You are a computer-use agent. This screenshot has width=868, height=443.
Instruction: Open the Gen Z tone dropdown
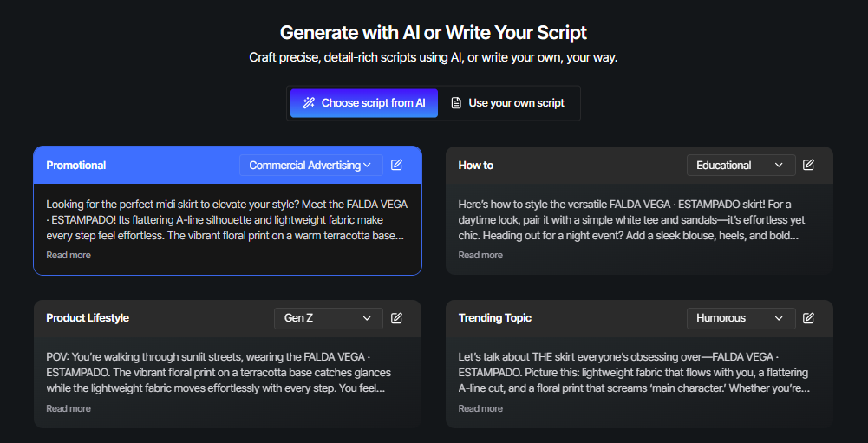(x=329, y=318)
